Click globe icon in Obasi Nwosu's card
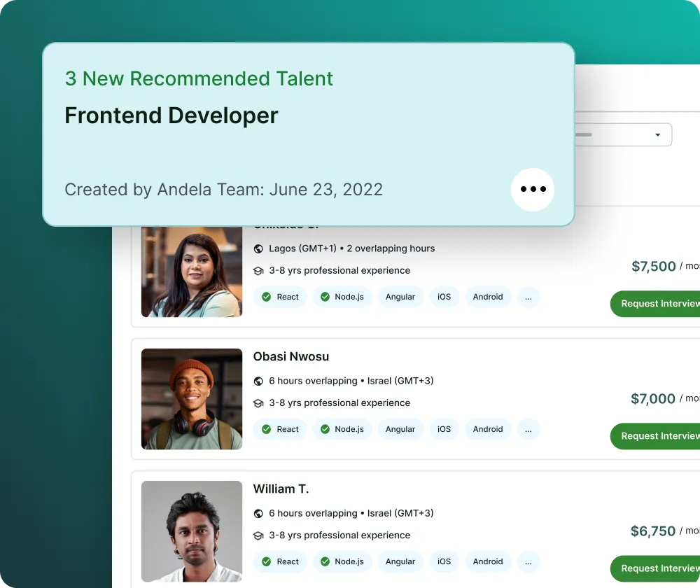This screenshot has width=700, height=588. click(x=258, y=381)
